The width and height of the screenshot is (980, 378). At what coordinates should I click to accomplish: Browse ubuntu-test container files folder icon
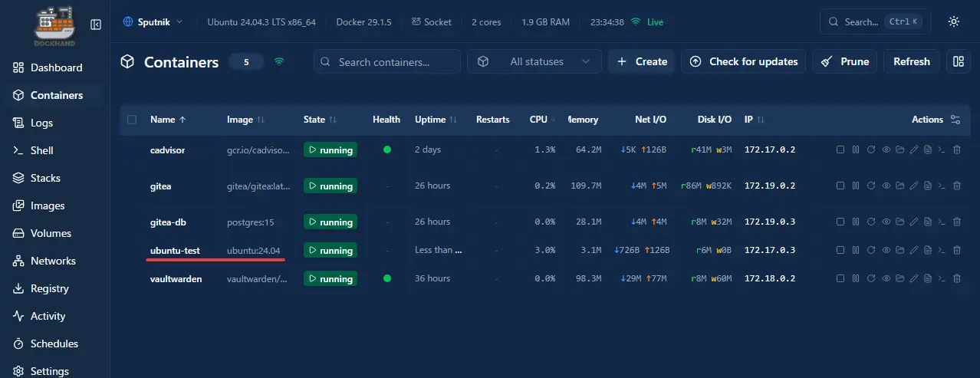pyautogui.click(x=900, y=250)
